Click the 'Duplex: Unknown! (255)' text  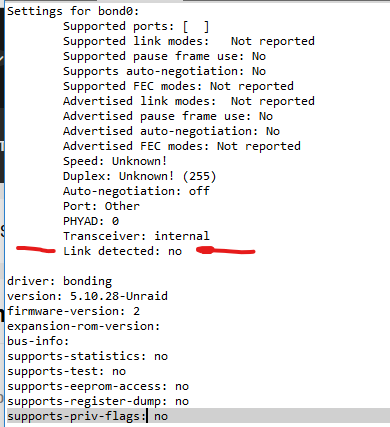(x=140, y=176)
